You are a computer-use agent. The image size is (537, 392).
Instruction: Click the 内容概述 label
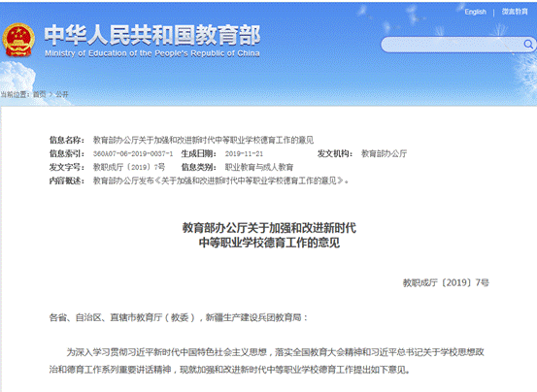[x=67, y=180]
